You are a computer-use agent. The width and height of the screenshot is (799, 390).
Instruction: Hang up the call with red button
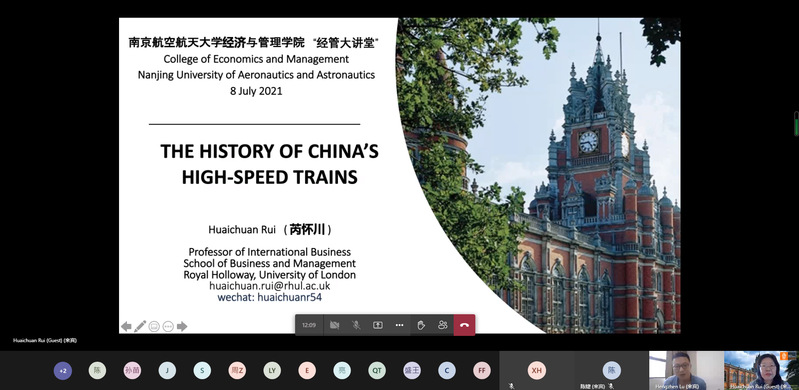click(x=464, y=325)
